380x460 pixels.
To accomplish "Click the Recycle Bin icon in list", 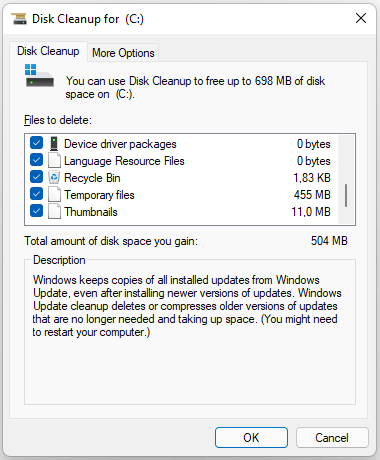I will pyautogui.click(x=54, y=178).
